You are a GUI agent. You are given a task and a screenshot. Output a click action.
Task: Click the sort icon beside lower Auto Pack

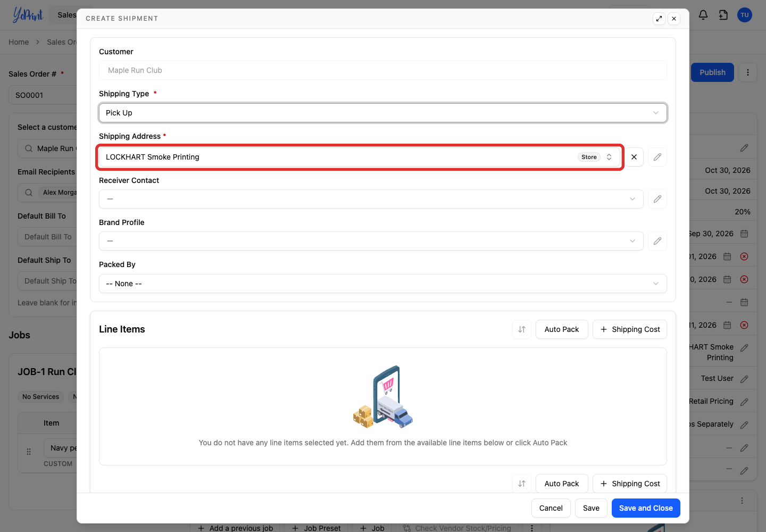[522, 484]
